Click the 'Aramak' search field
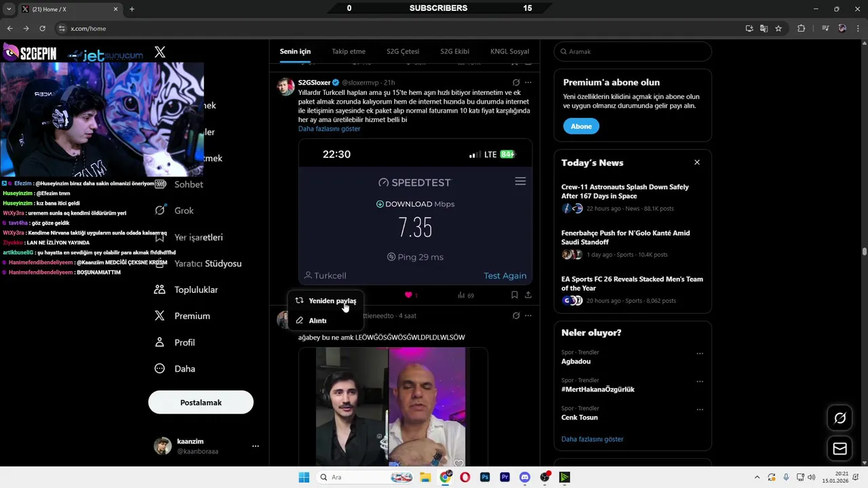 pos(633,52)
